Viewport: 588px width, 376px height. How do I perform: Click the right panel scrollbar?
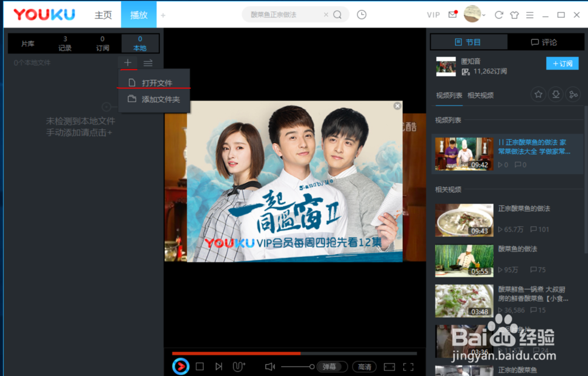coord(586,180)
